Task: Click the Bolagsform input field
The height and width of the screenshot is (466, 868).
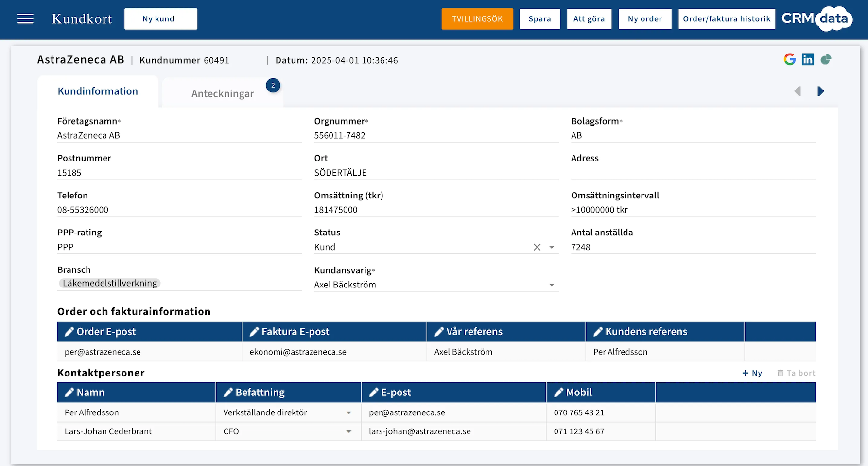Action: pos(694,136)
